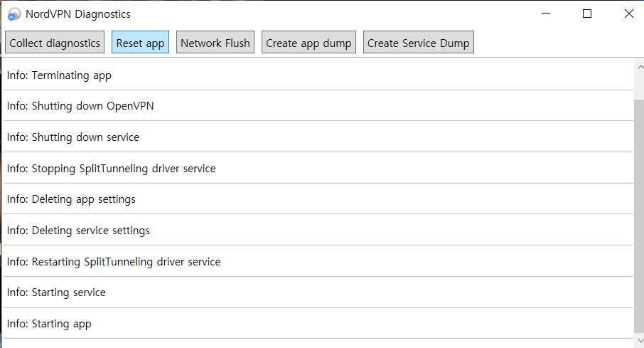Select log row 'Info: Starting app'

(x=318, y=324)
